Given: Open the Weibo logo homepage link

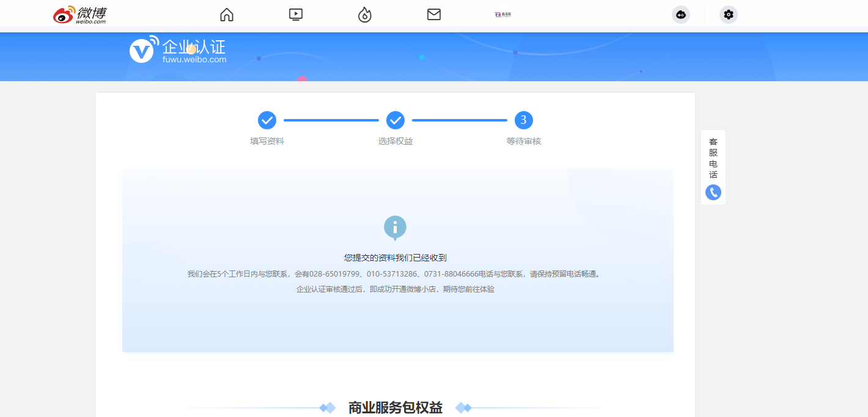Looking at the screenshot, I should pyautogui.click(x=79, y=15).
